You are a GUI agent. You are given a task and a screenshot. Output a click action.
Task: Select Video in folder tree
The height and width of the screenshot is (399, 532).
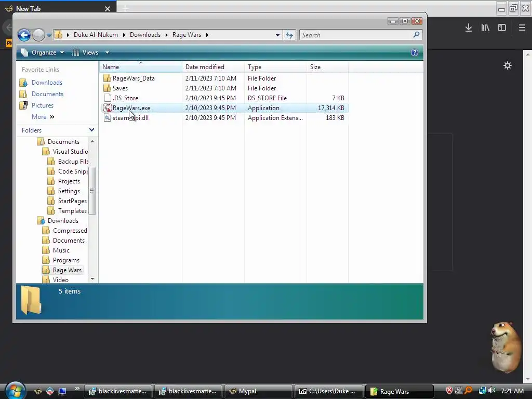pyautogui.click(x=60, y=280)
